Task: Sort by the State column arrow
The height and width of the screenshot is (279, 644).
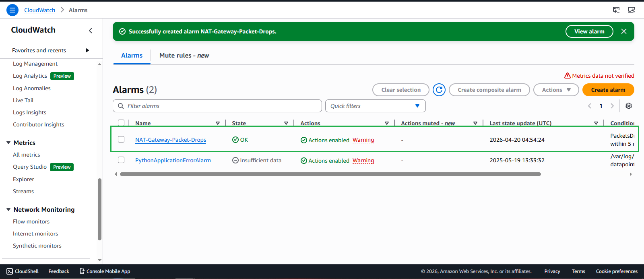Action: coord(286,123)
